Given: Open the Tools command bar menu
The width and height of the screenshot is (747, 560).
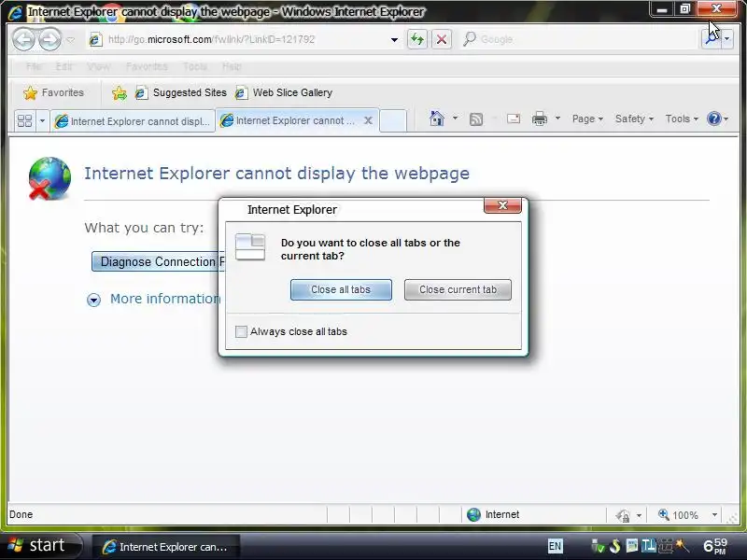Looking at the screenshot, I should (x=682, y=119).
